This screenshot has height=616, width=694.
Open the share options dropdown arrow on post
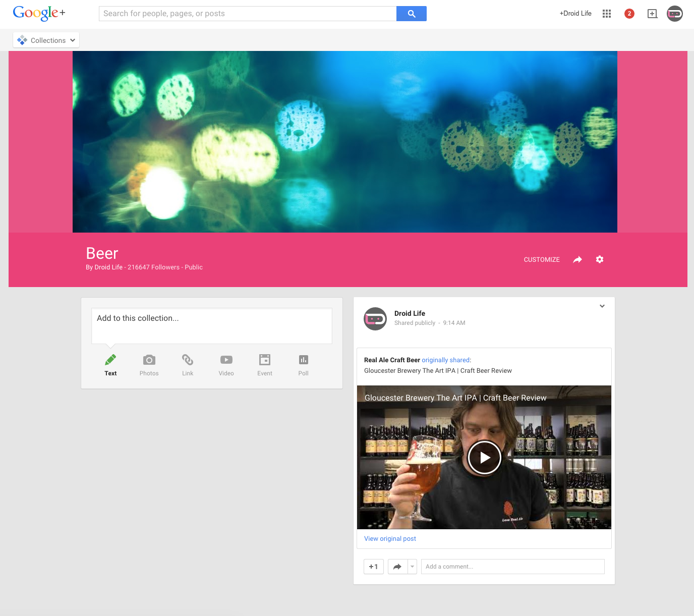pos(412,567)
